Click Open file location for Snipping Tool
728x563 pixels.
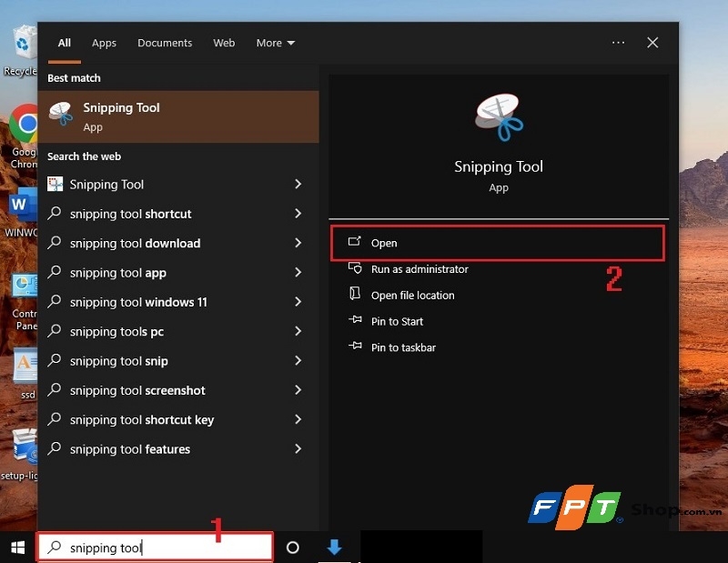[x=411, y=295]
